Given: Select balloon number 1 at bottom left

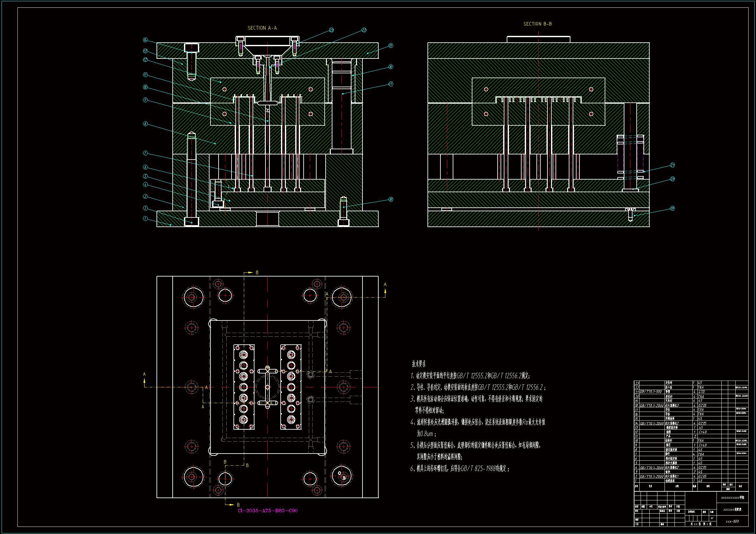Looking at the screenshot, I should (x=145, y=218).
